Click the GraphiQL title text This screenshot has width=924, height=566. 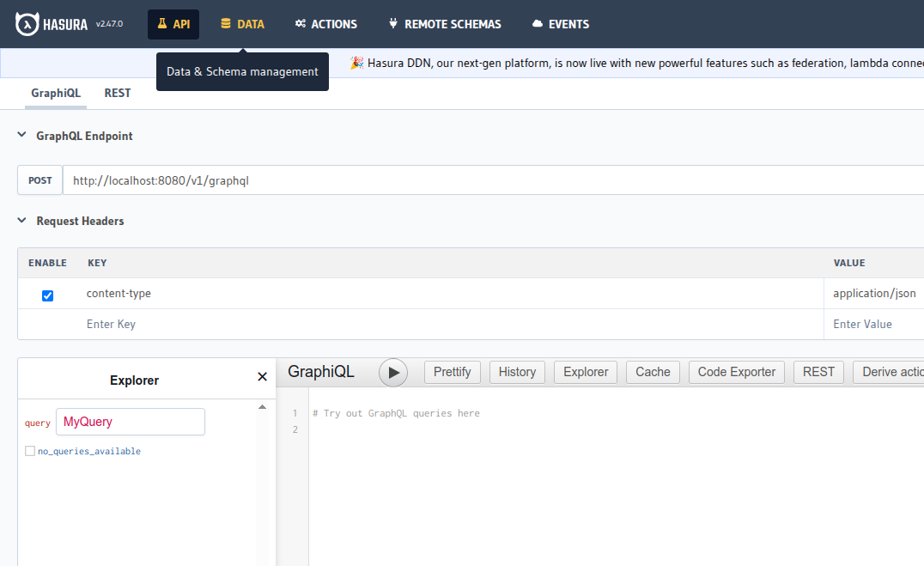pos(320,371)
